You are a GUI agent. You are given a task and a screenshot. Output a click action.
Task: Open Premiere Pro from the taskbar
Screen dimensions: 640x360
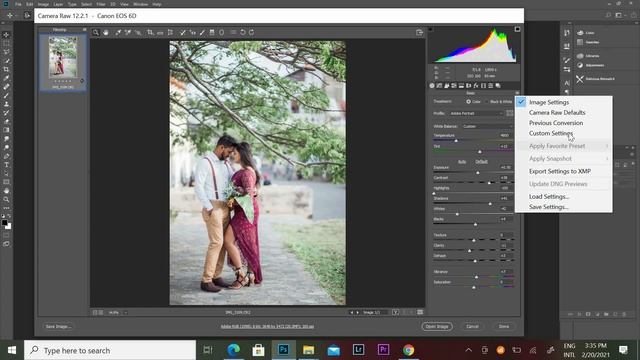383,350
